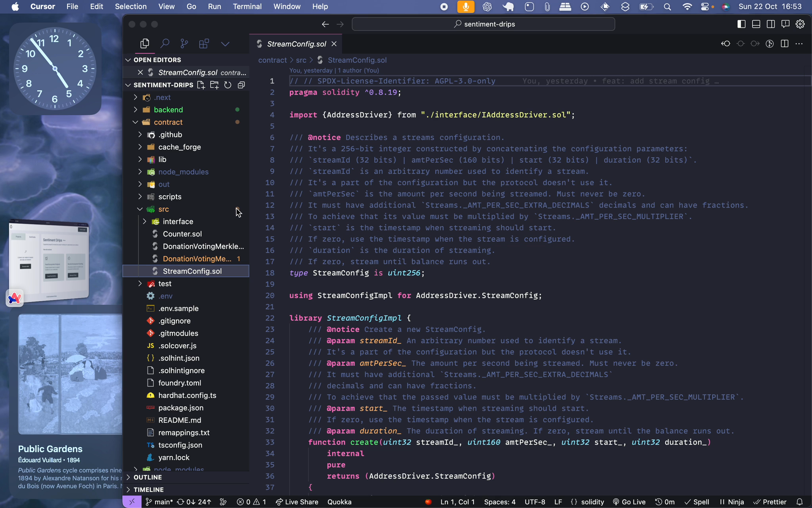Toggle secondary side bar layout icon
The height and width of the screenshot is (508, 812).
pyautogui.click(x=770, y=24)
